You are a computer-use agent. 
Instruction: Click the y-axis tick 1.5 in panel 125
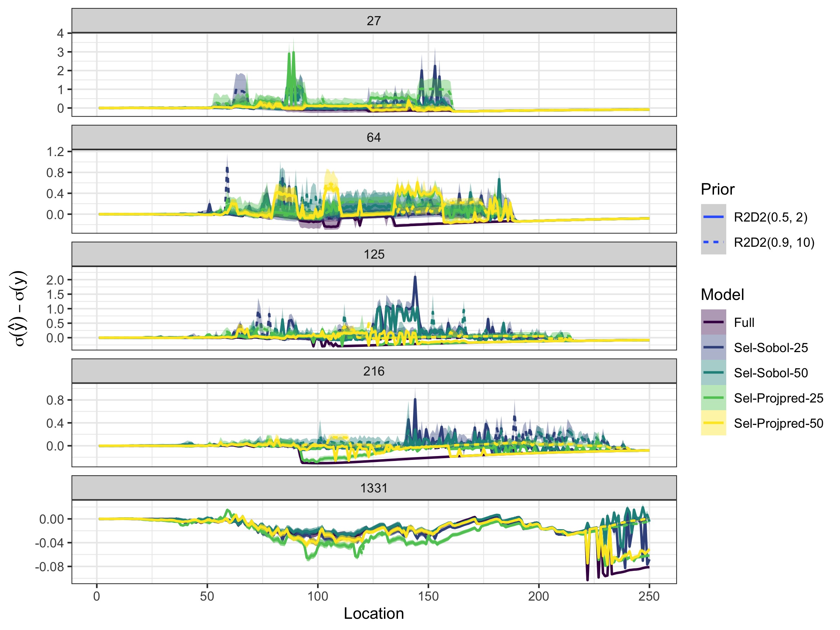pyautogui.click(x=55, y=294)
